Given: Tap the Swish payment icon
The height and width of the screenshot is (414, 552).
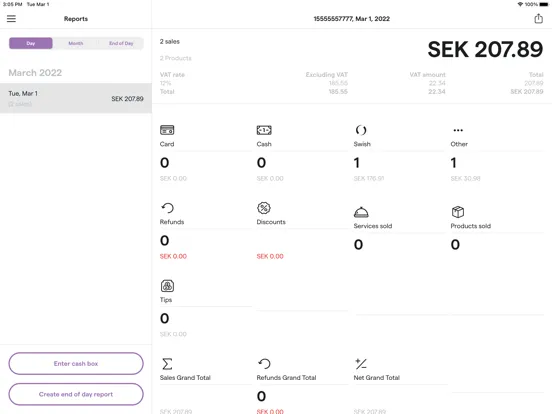Looking at the screenshot, I should click(361, 130).
